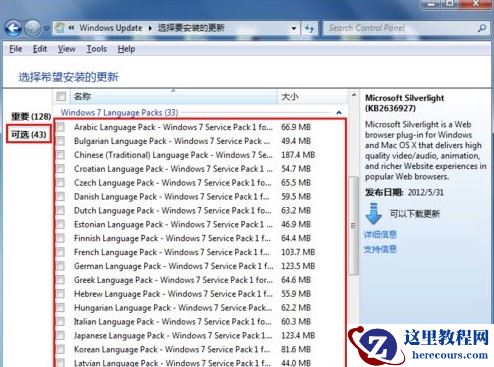The width and height of the screenshot is (494, 367).
Task: Check the Arabic Language Pack checkbox
Action: click(x=61, y=127)
